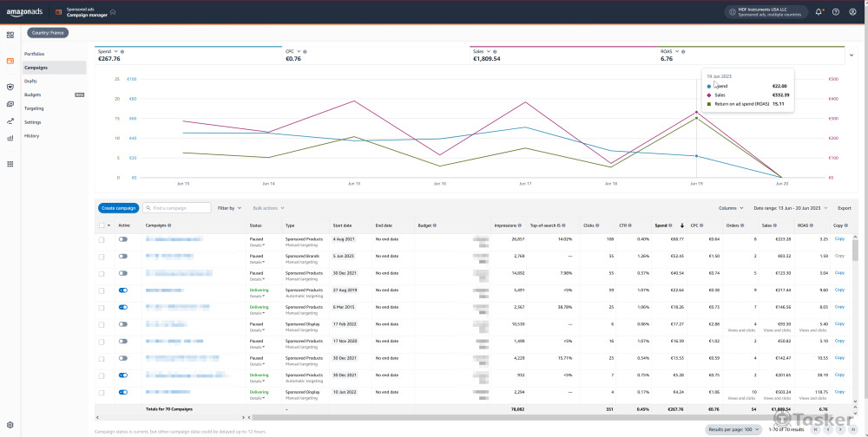
Task: Open the notifications bell
Action: tap(819, 12)
